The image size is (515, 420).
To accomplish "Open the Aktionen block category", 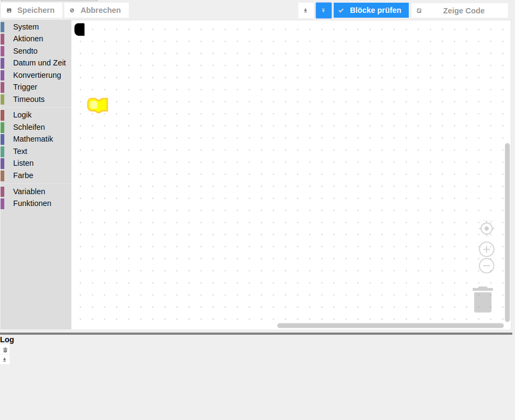I will point(36,39).
